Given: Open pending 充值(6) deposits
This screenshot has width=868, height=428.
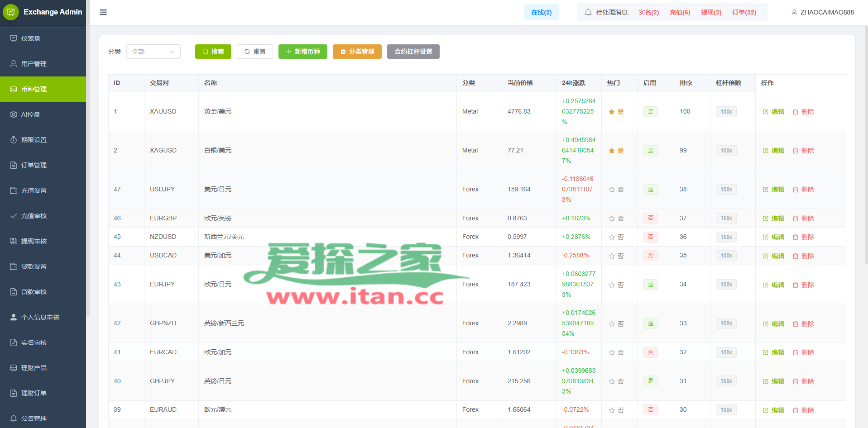Looking at the screenshot, I should pyautogui.click(x=680, y=12).
